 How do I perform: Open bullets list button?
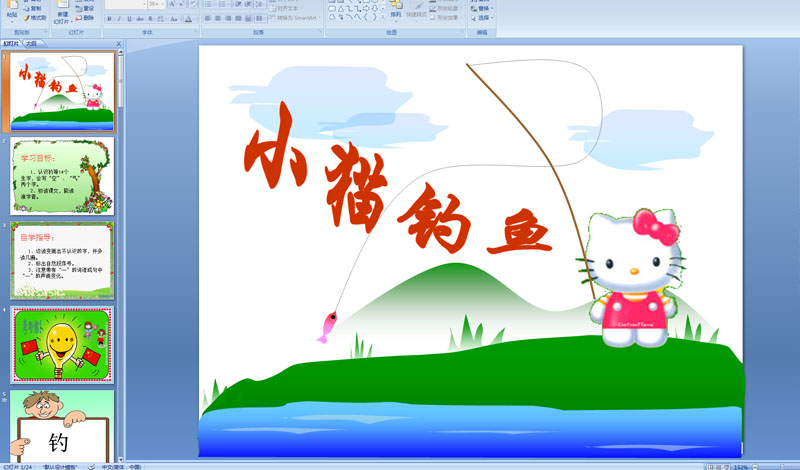pos(210,4)
